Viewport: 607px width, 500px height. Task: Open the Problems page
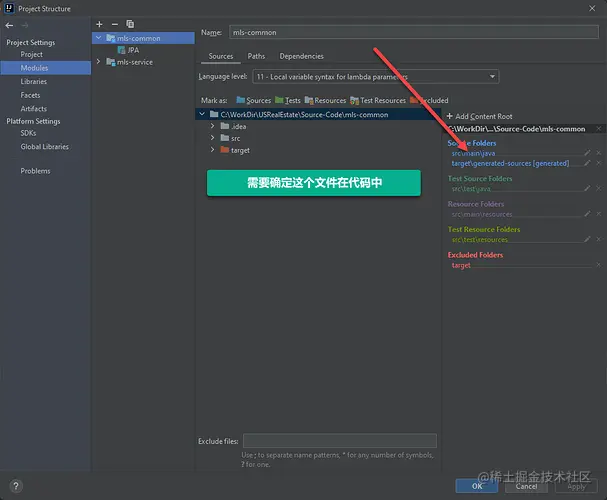pyautogui.click(x=35, y=171)
